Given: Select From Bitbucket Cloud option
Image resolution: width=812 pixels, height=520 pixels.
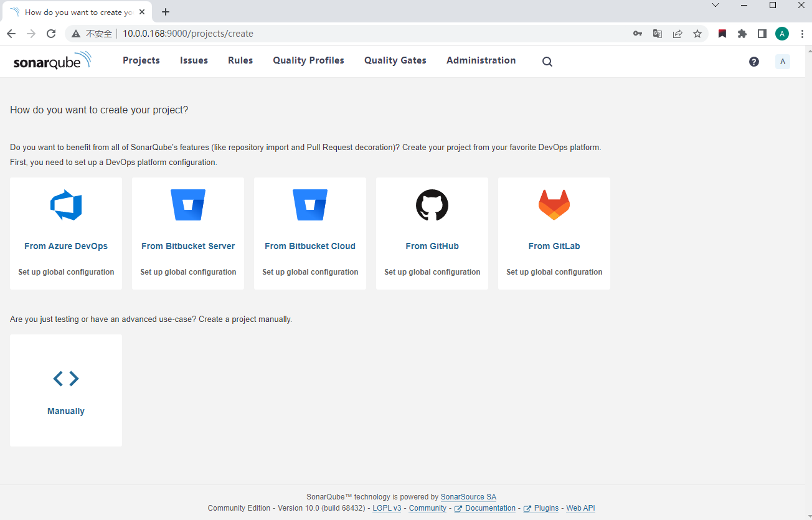Looking at the screenshot, I should tap(310, 246).
